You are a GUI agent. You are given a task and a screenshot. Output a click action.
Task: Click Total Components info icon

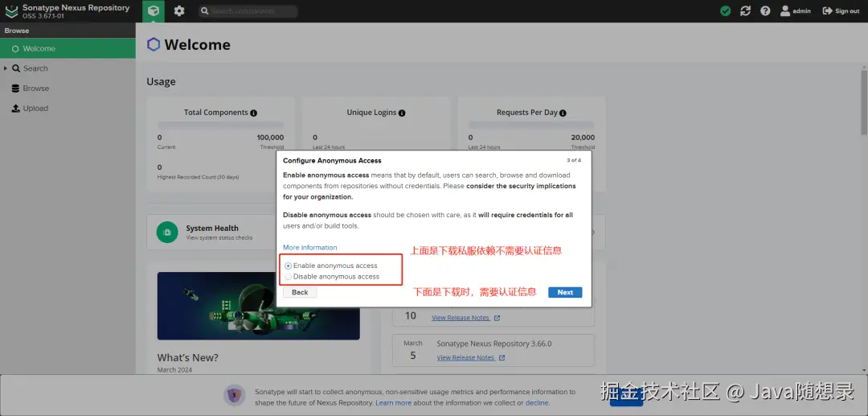point(253,113)
